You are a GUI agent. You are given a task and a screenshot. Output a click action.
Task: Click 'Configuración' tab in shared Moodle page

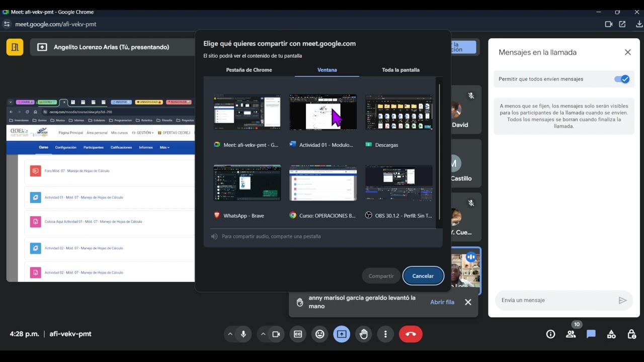tap(66, 147)
